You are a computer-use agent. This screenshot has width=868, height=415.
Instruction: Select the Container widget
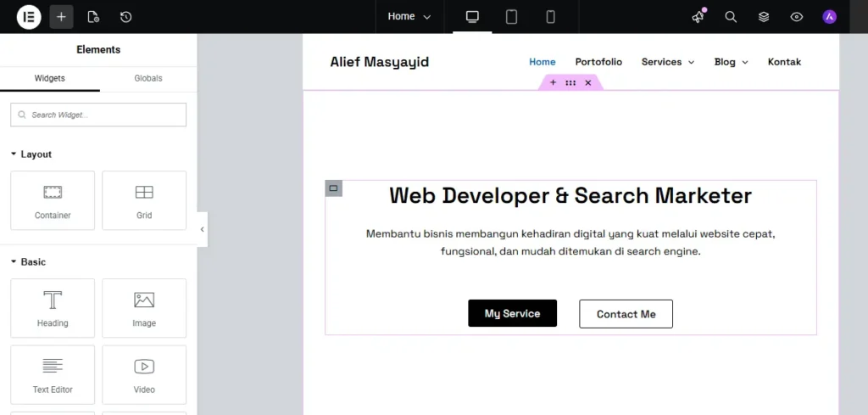tap(53, 200)
